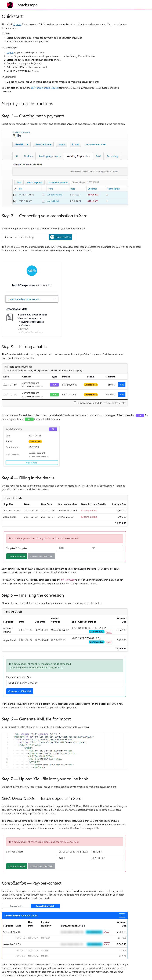Toggle the select-all checkbox in the Bills table header
152x980 pixels.
point(15,189)
